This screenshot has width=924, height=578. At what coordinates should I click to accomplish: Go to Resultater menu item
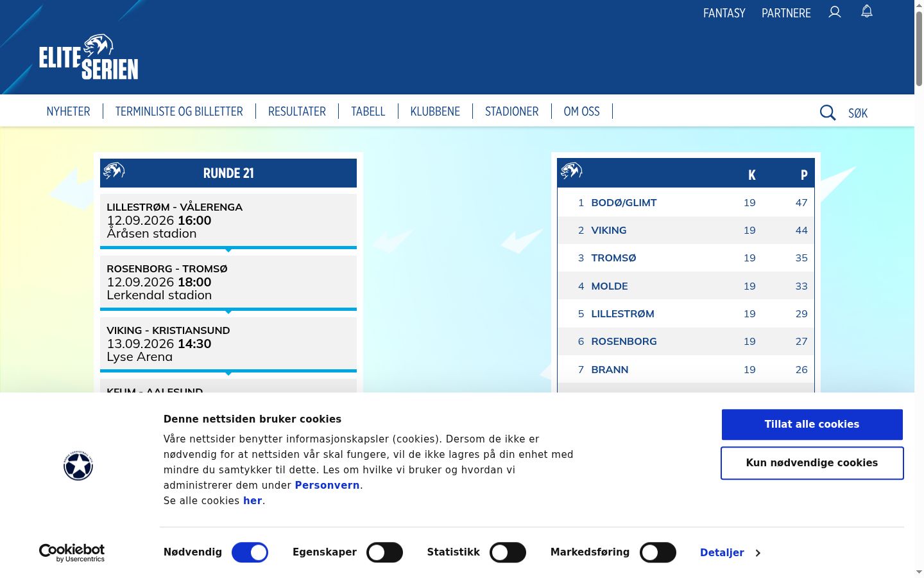(x=297, y=111)
